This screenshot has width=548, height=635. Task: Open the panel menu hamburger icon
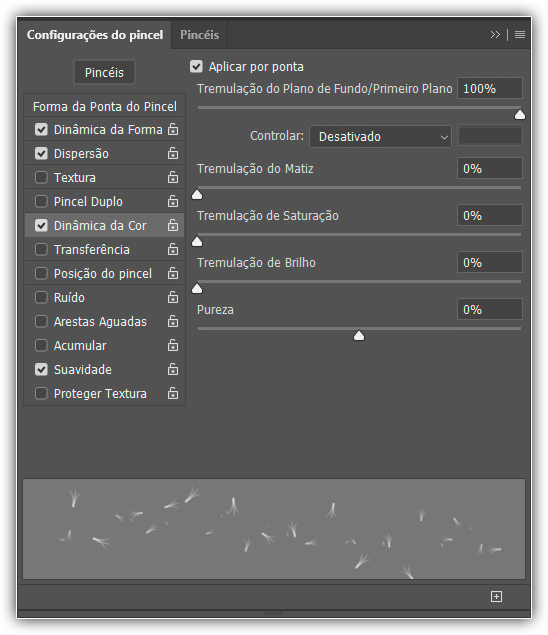coord(520,35)
